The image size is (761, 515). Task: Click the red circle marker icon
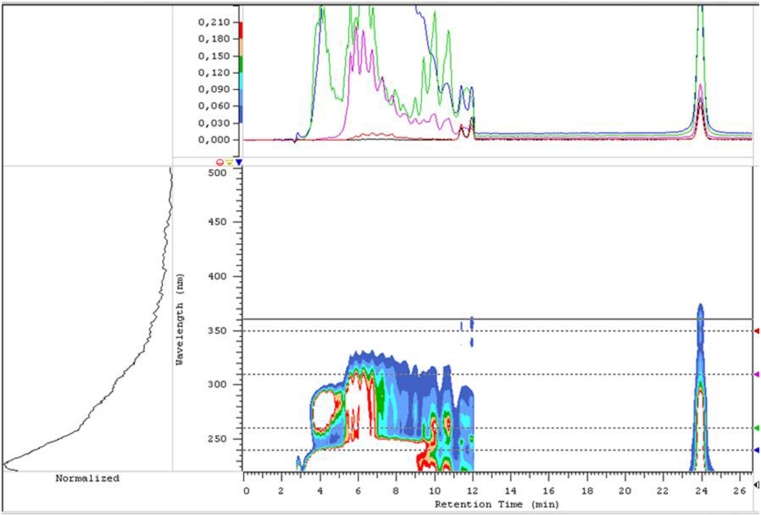[220, 161]
